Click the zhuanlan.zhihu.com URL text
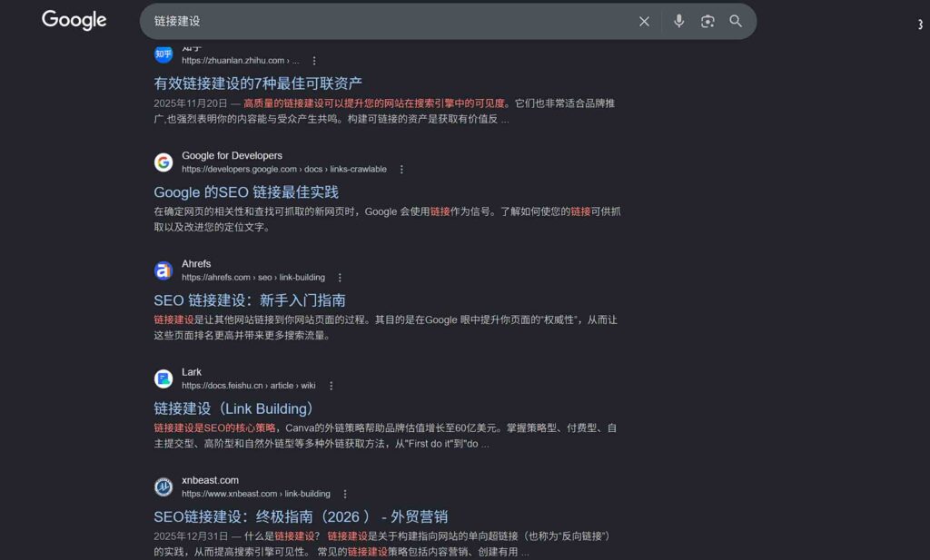This screenshot has width=930, height=560. pyautogui.click(x=240, y=61)
